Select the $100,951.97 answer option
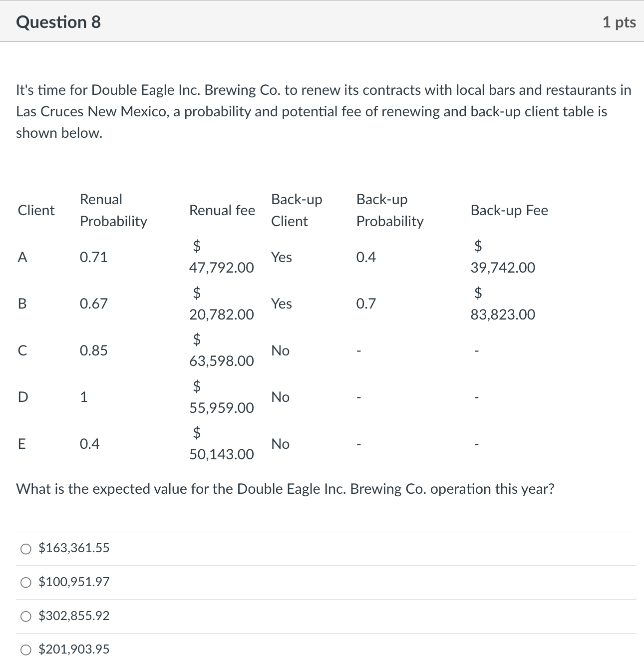Screen dimensions: 644x670 click(x=25, y=582)
